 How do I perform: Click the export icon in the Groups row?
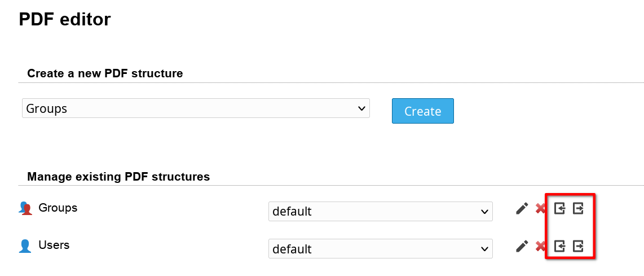coord(578,209)
